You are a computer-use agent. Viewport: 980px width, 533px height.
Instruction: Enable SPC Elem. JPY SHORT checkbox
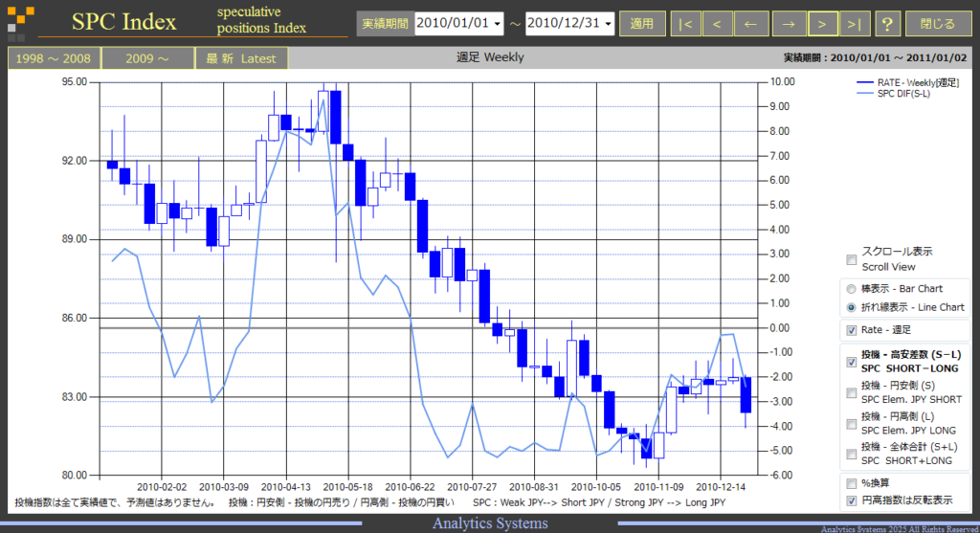[851, 392]
